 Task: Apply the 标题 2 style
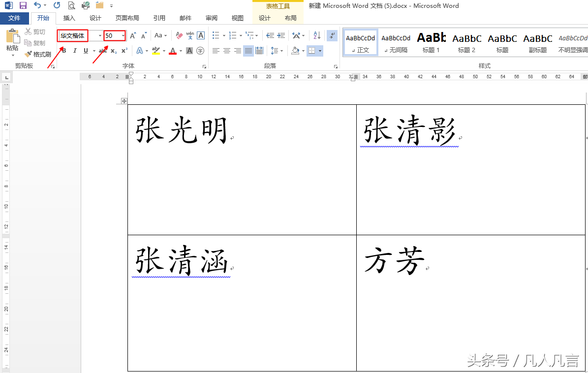tap(466, 42)
